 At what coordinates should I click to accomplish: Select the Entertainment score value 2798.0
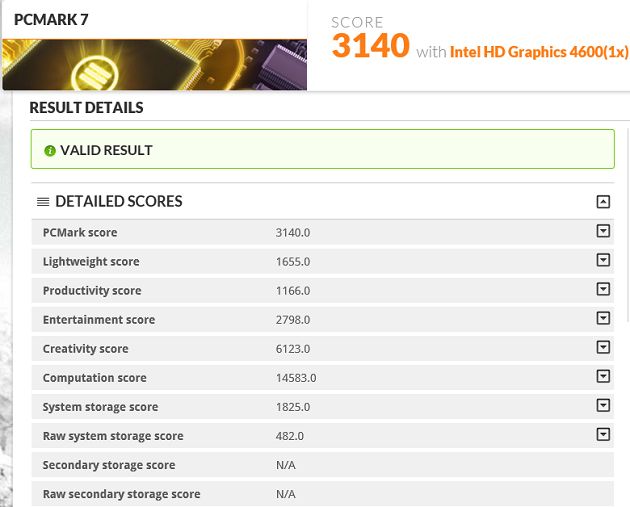292,320
